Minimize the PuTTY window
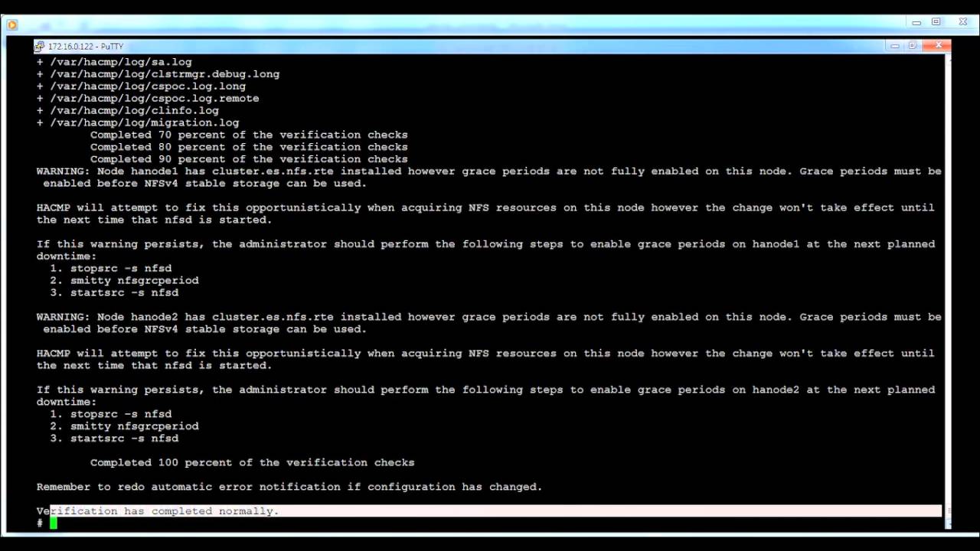The width and height of the screenshot is (980, 551). click(x=894, y=46)
